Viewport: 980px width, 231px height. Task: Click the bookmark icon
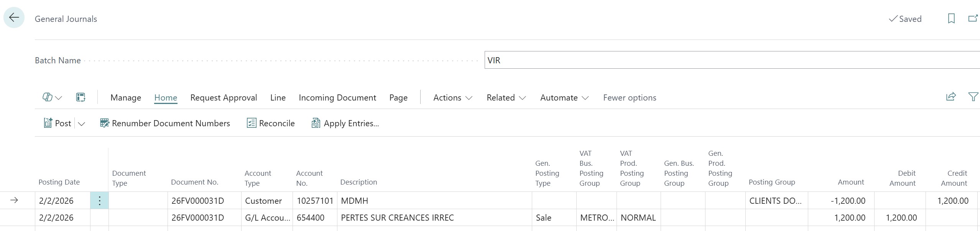(x=951, y=18)
